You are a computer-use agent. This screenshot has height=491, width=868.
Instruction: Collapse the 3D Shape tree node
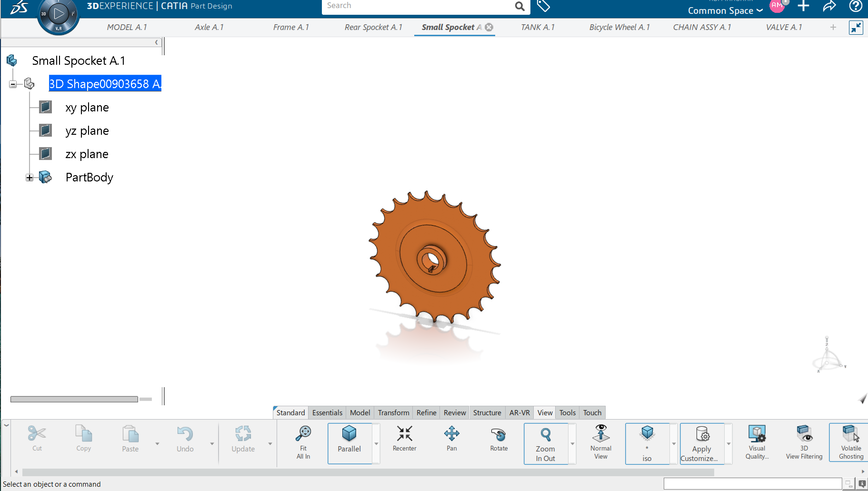click(x=13, y=84)
